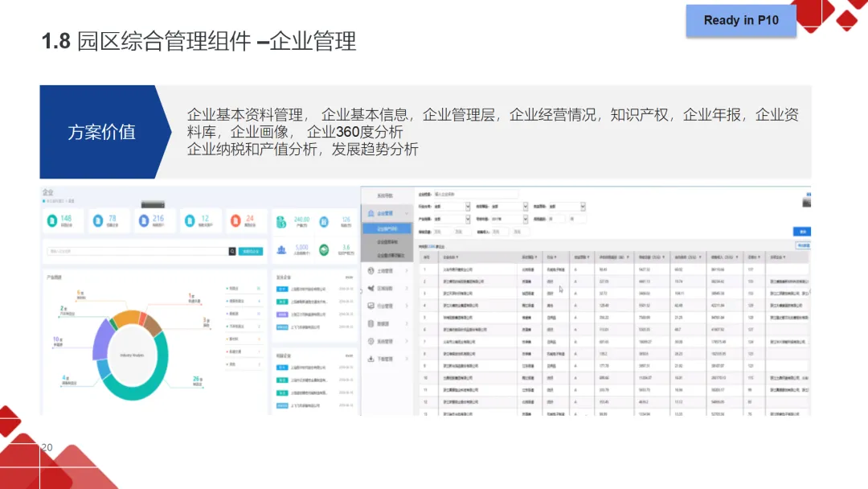This screenshot has height=489, width=868.
Task: Click the more link of the lower company list
Action: click(x=350, y=355)
